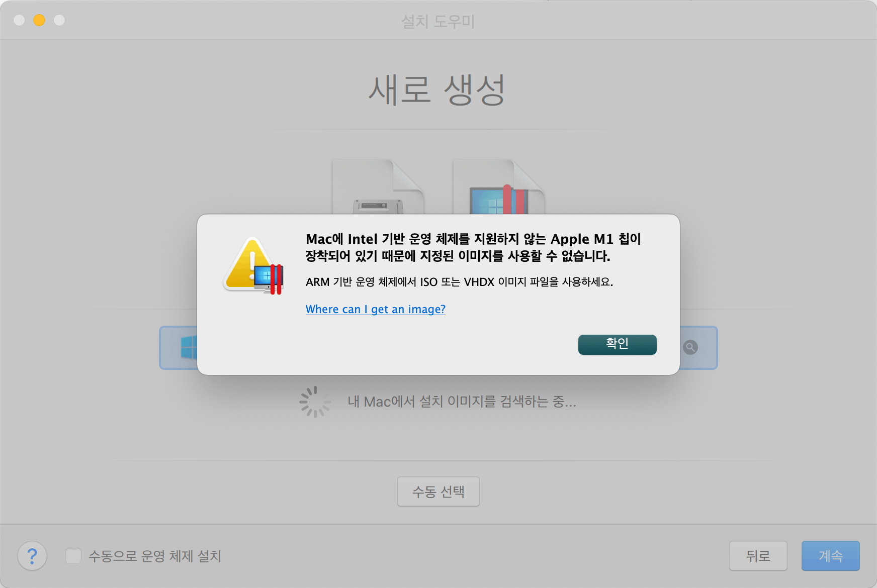
Task: Open help with the question mark button
Action: coord(32,556)
